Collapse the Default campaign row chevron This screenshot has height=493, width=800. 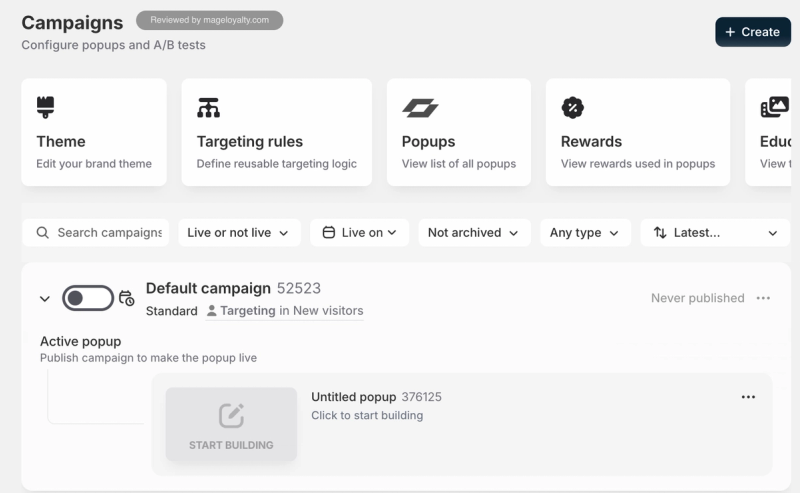[45, 299]
